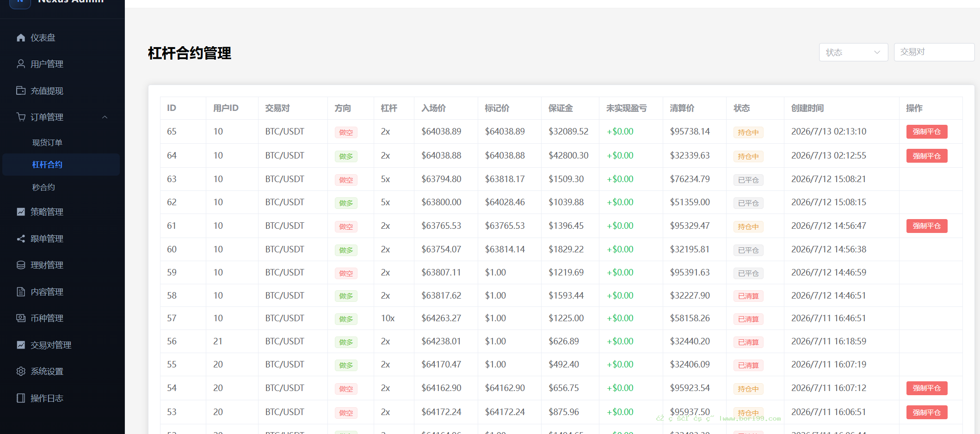Viewport: 980px width, 434px height.
Task: Click the 入场价 column header
Action: pyautogui.click(x=433, y=108)
